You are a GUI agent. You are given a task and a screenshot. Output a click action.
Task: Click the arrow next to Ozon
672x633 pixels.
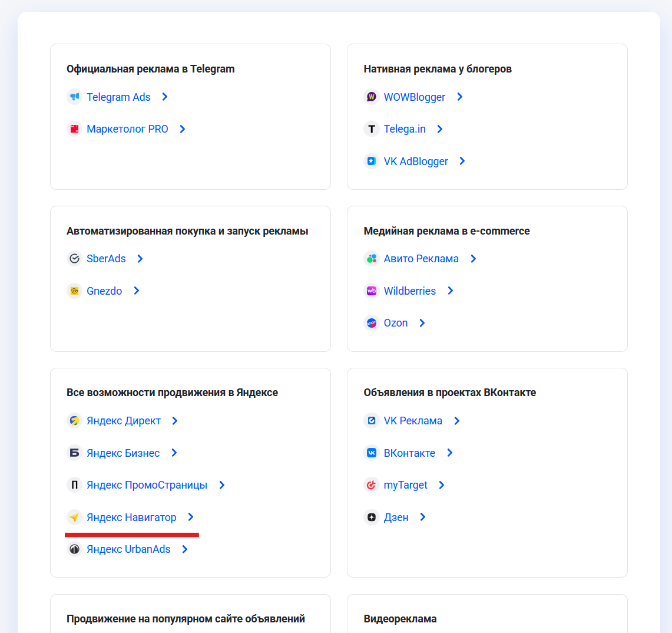click(422, 323)
